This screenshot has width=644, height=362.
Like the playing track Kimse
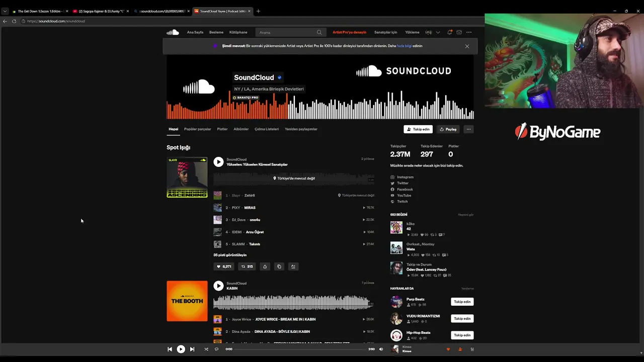[x=448, y=349]
